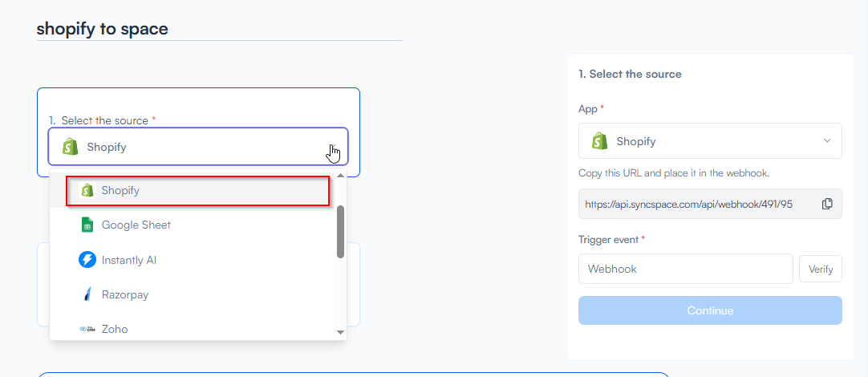
Task: Click the Razorpay logo icon
Action: pyautogui.click(x=87, y=294)
